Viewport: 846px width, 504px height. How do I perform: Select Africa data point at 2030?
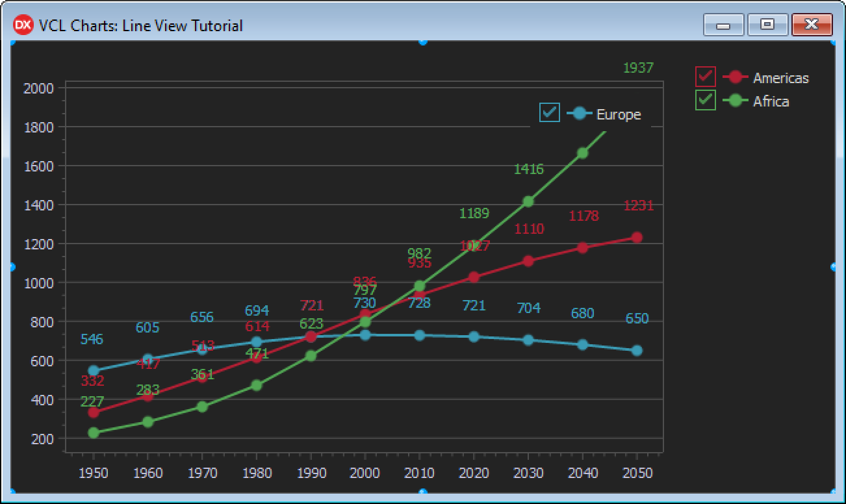coord(528,202)
